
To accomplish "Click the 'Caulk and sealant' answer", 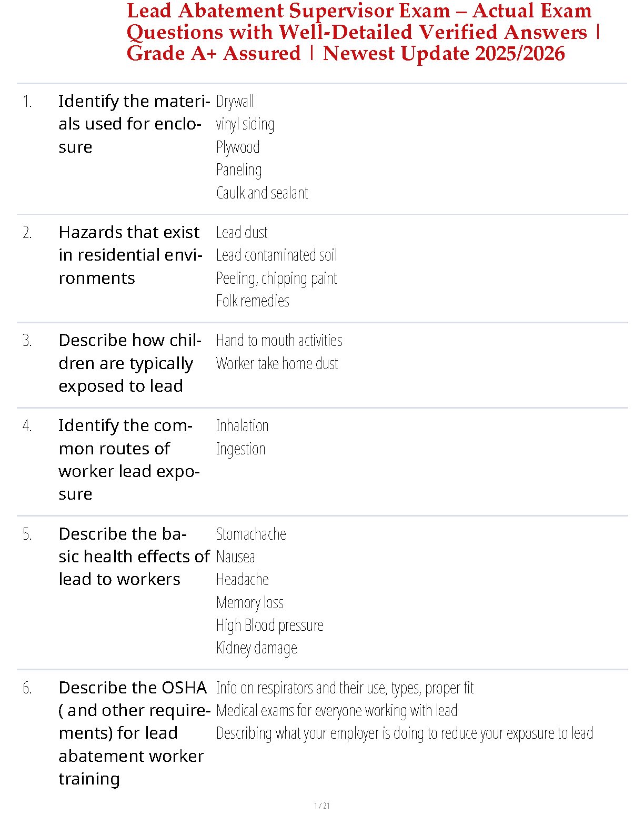I will tap(262, 193).
